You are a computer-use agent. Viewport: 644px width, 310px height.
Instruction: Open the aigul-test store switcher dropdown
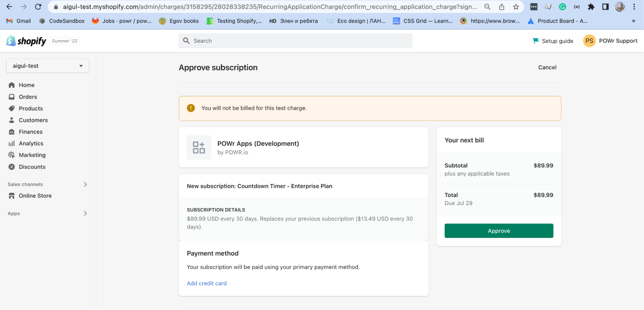pyautogui.click(x=48, y=66)
